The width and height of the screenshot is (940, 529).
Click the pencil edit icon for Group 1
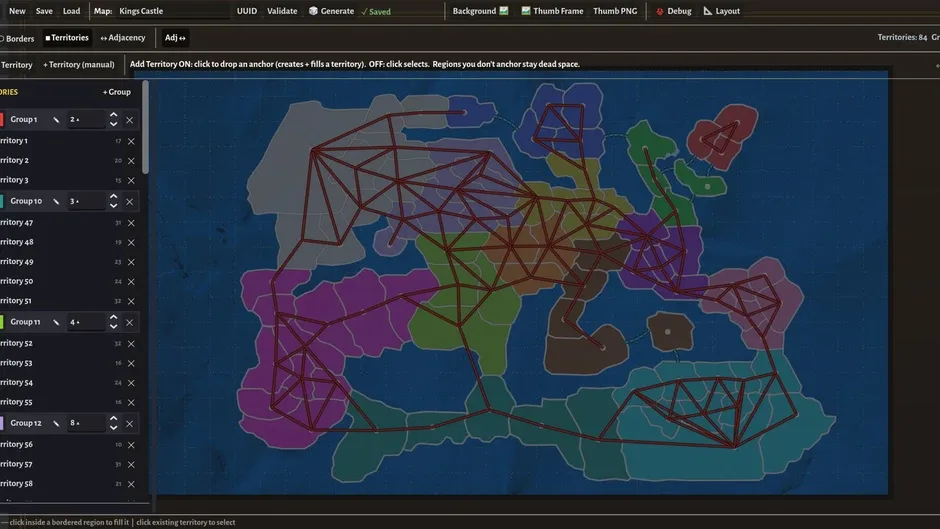click(x=56, y=120)
